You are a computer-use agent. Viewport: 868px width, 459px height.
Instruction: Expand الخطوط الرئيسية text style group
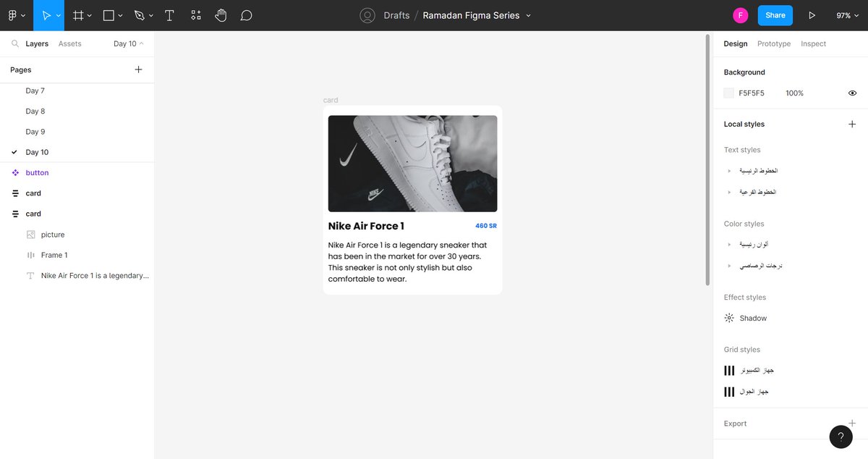729,171
